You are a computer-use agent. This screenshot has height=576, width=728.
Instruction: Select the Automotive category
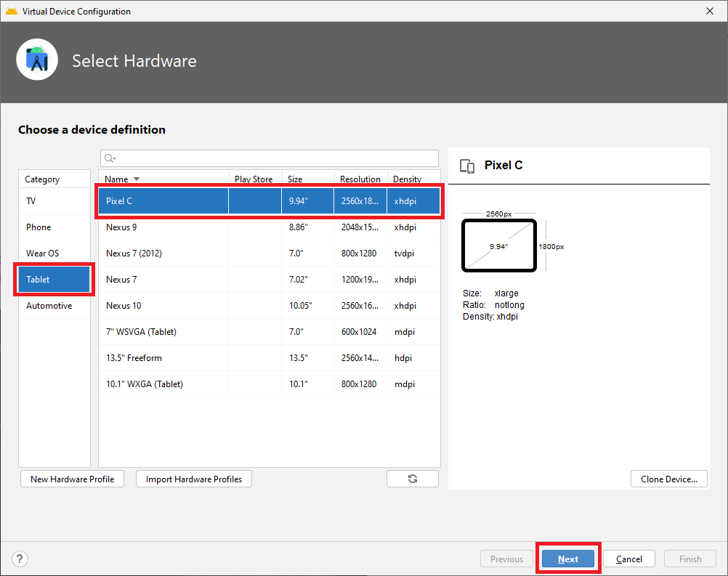click(x=54, y=305)
